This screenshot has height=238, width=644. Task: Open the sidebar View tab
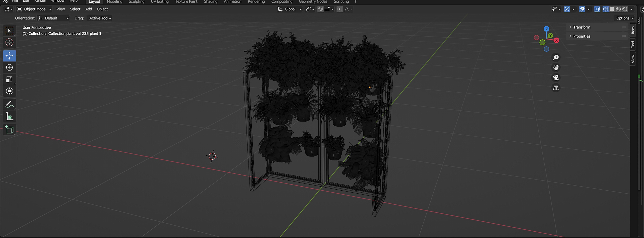(633, 59)
